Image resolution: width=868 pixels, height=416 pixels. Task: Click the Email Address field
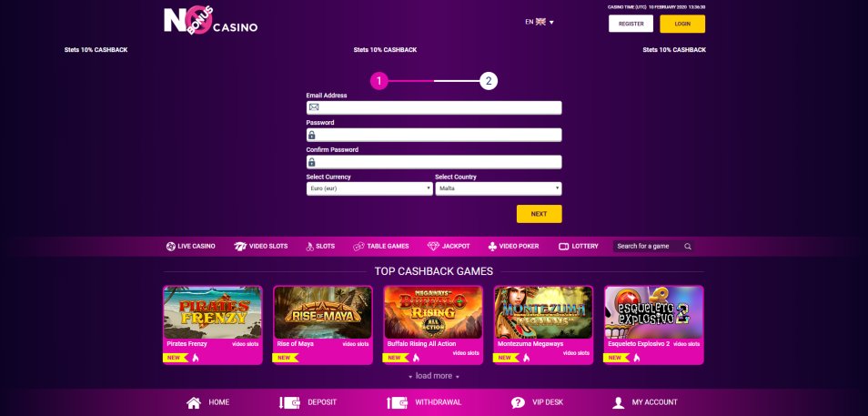(434, 107)
